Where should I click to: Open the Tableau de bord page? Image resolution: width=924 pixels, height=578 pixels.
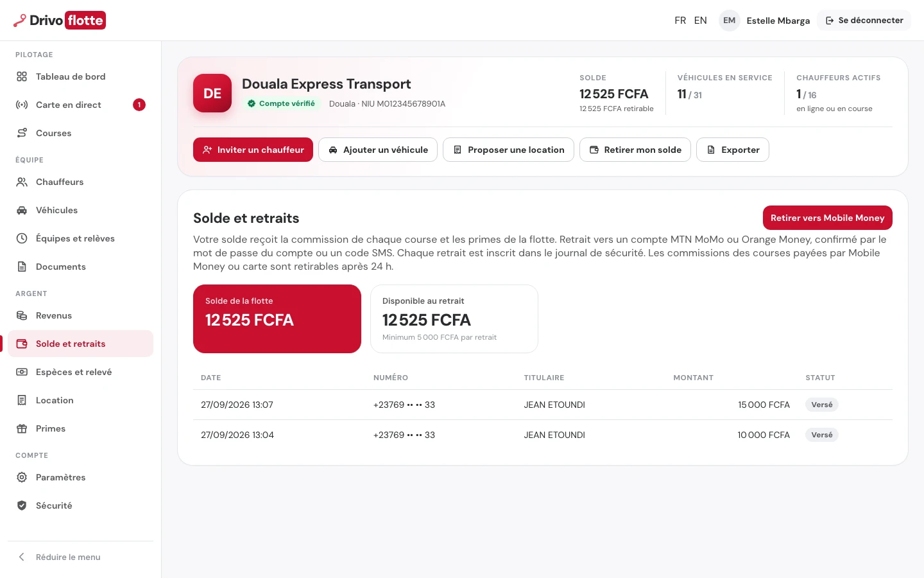click(81, 76)
